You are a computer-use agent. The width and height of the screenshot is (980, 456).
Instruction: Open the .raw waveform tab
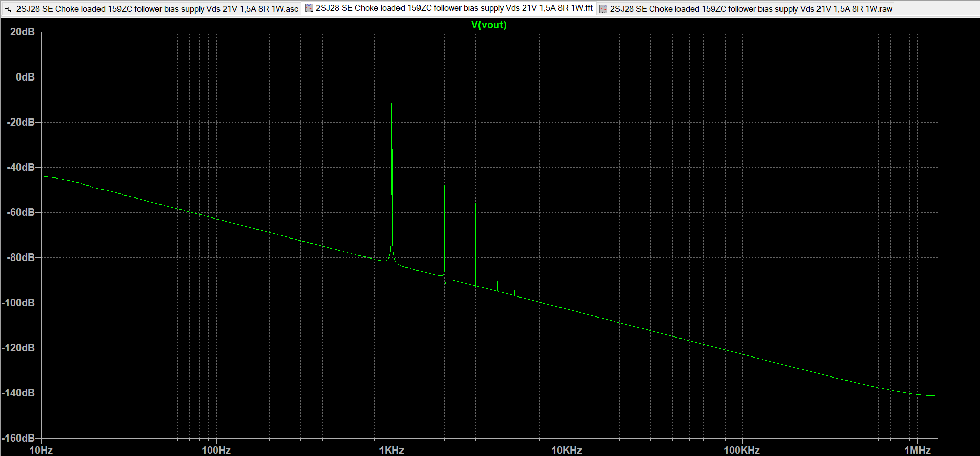(x=746, y=9)
